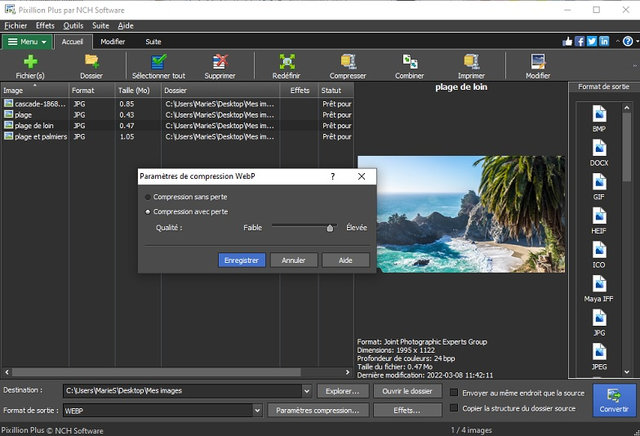
Task: Open the Outils menu
Action: (73, 26)
